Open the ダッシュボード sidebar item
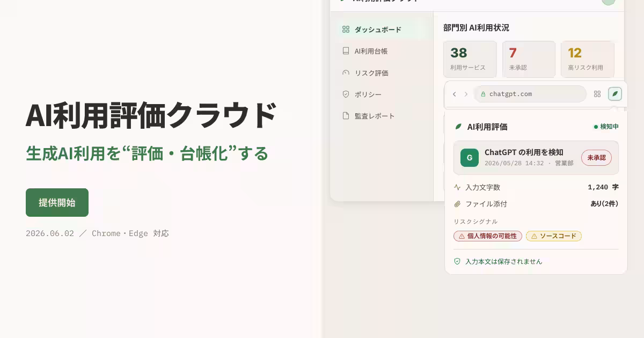 tap(382, 30)
